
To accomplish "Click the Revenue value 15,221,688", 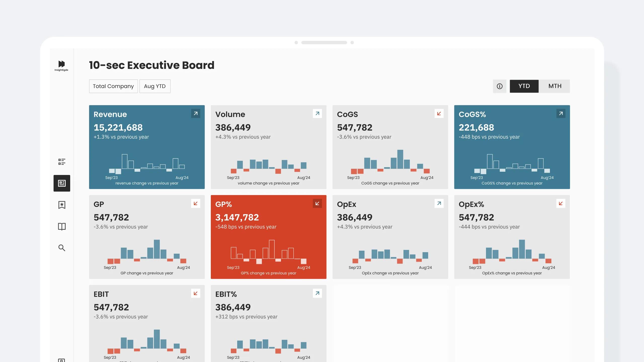I will 118,127.
